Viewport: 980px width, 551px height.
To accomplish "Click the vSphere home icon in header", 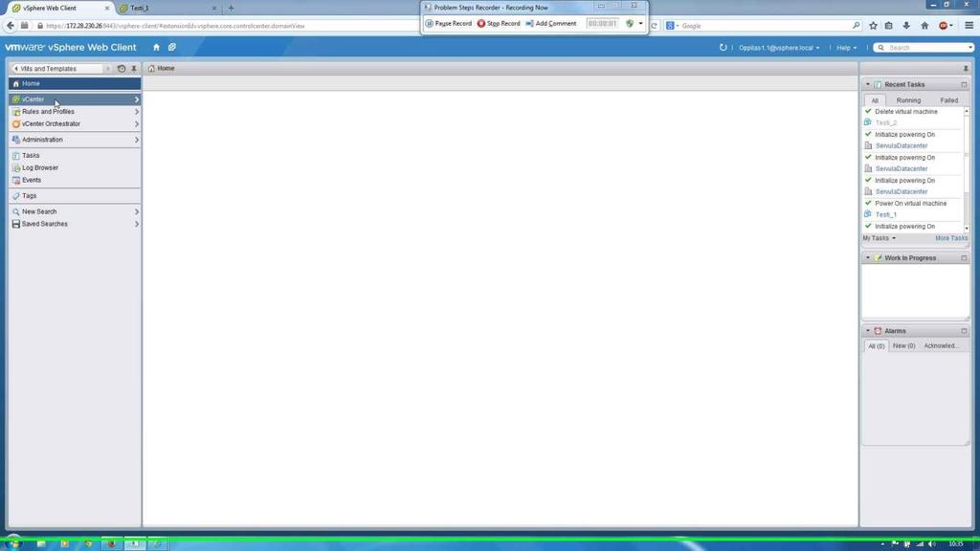I will [156, 48].
